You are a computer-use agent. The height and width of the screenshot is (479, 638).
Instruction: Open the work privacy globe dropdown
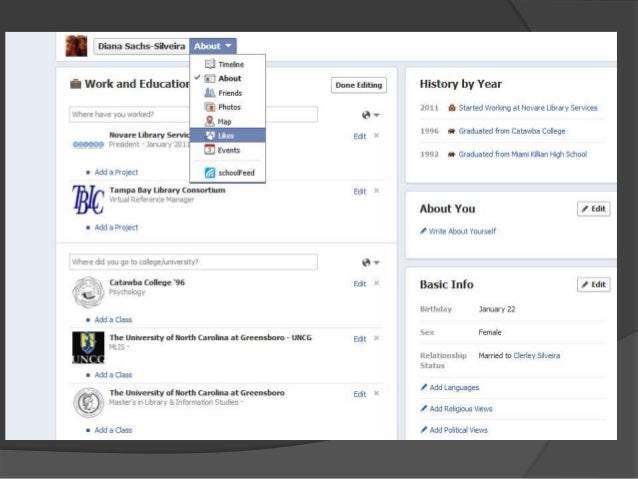pos(370,115)
